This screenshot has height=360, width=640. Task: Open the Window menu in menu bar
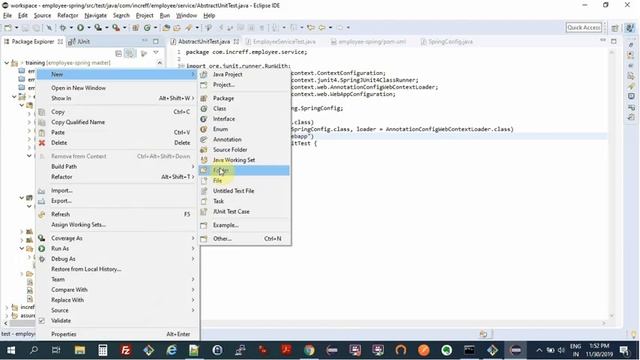click(186, 16)
